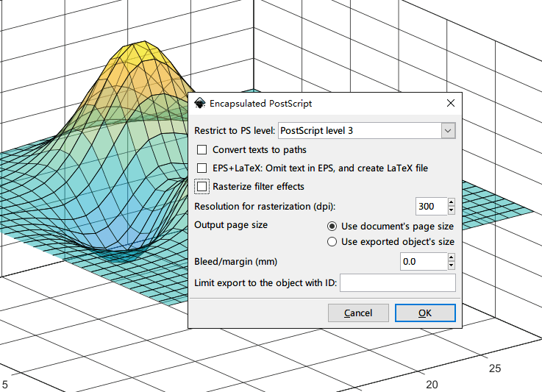Viewport: 542px width, 392px height.
Task: Click the axis tick label 25
Action: [495, 367]
